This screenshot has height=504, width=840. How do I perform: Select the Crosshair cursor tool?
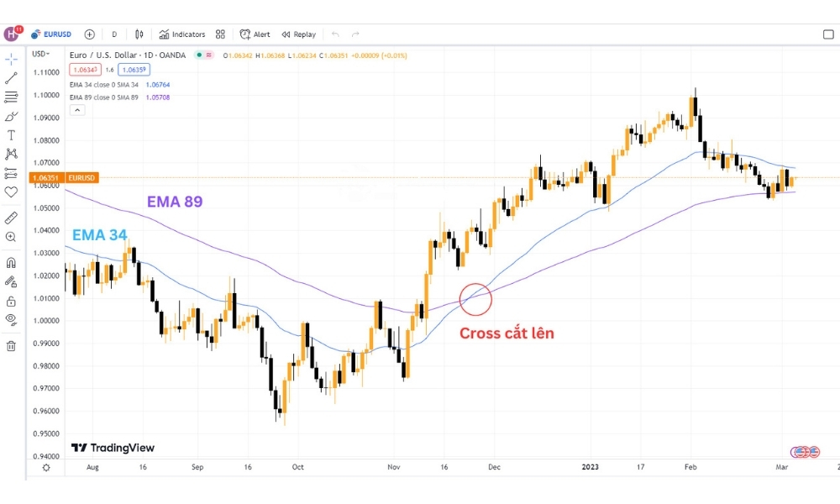tap(11, 59)
